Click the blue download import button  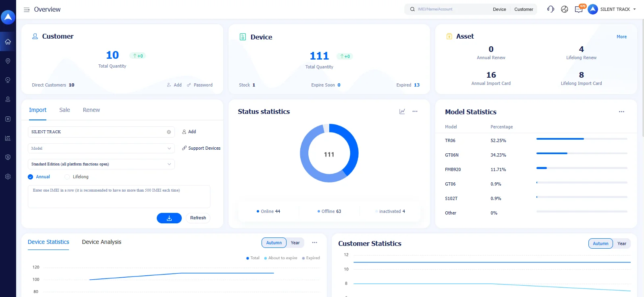tap(169, 218)
